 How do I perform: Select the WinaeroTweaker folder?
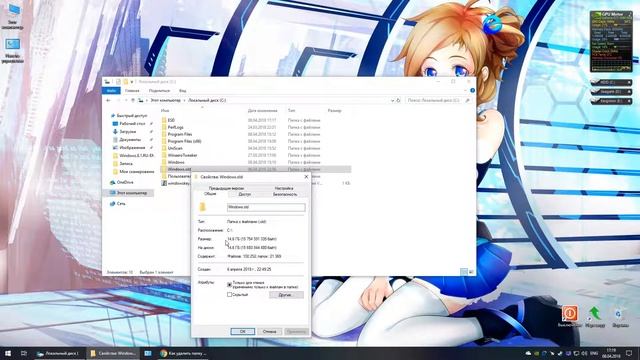coord(182,155)
